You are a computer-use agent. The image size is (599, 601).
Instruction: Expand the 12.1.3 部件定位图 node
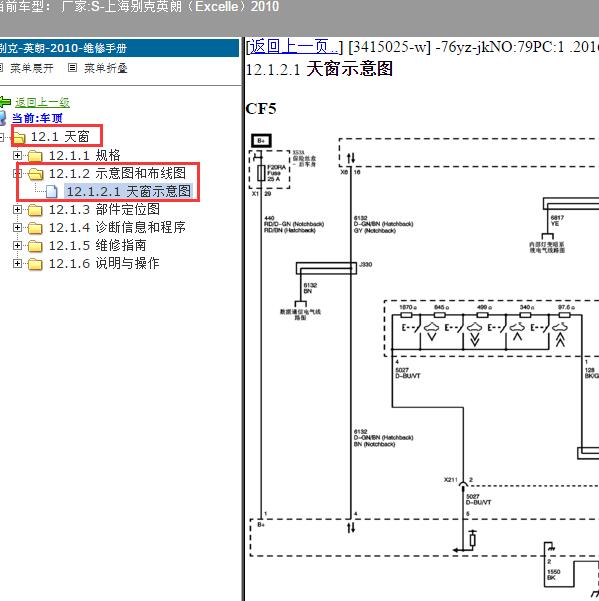pyautogui.click(x=17, y=210)
